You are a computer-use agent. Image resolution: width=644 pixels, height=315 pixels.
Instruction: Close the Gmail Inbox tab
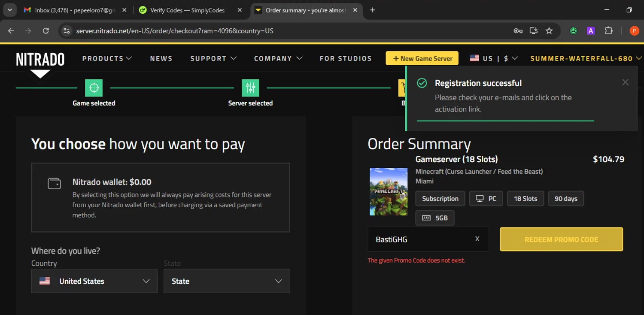(x=124, y=10)
